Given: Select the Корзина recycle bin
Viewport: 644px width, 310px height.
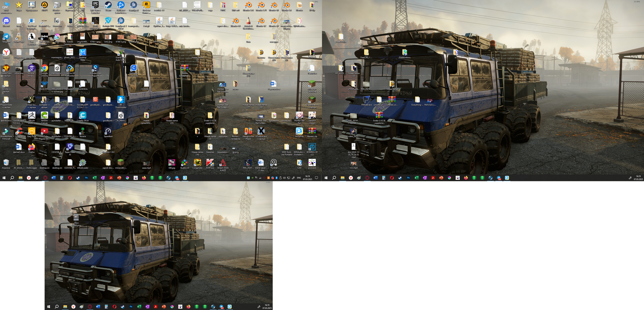Looking at the screenshot, I should (x=6, y=164).
